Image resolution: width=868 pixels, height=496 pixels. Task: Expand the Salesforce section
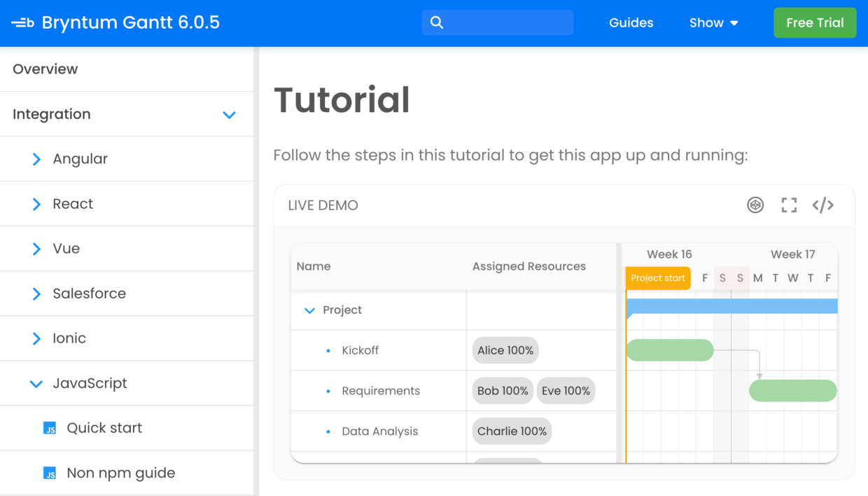point(36,294)
